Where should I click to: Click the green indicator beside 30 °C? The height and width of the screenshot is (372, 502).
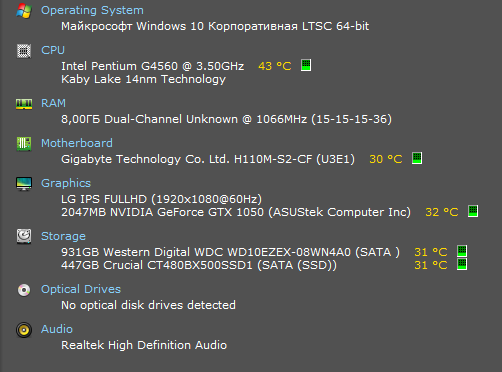tap(417, 158)
